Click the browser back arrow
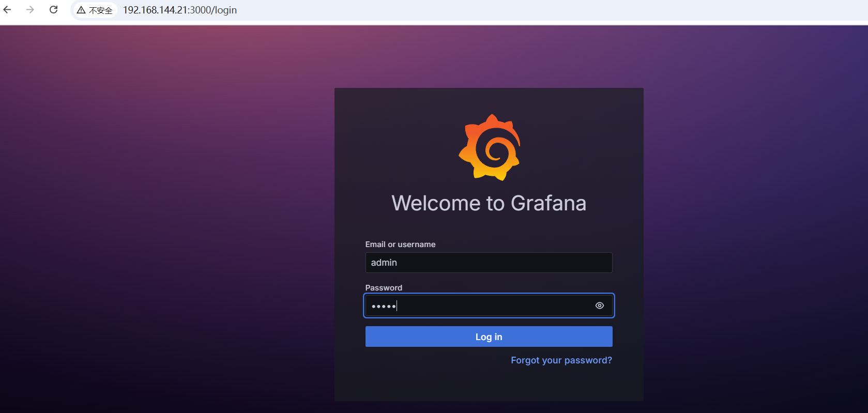The width and height of the screenshot is (868, 413). [7, 10]
